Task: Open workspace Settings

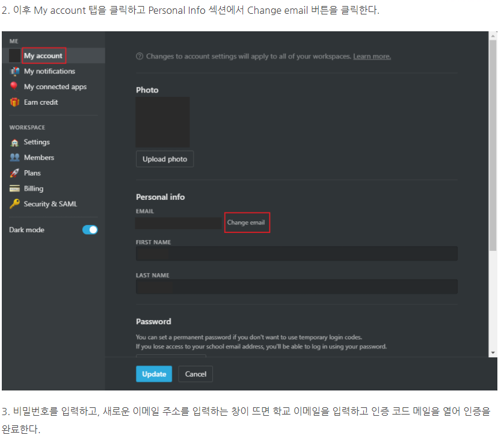Action: pyautogui.click(x=37, y=142)
